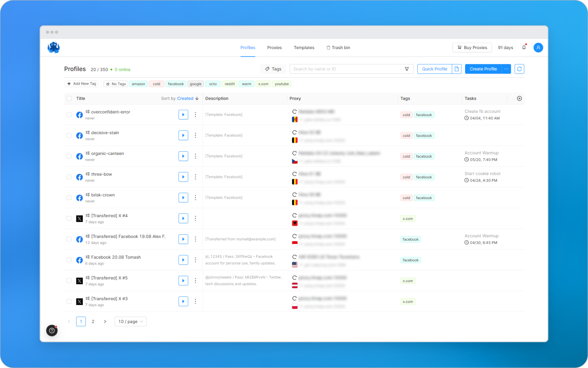588x368 pixels.
Task: Click the Search by name or ID field
Action: pos(345,69)
